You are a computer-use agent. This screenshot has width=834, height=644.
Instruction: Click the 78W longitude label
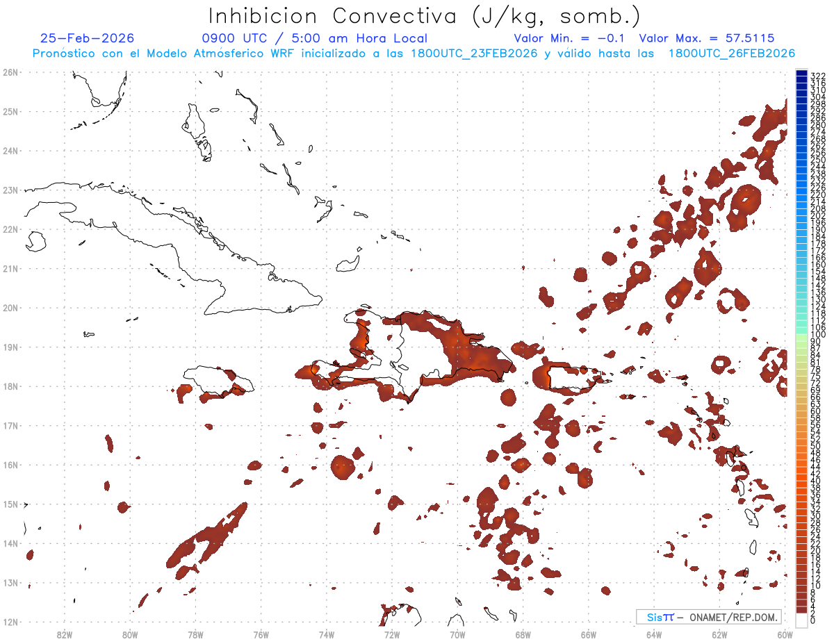195,634
